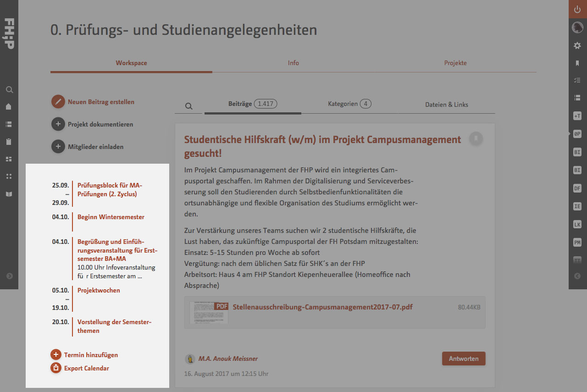Click the Export Calendar icon
The width and height of the screenshot is (587, 392).
[x=55, y=368]
